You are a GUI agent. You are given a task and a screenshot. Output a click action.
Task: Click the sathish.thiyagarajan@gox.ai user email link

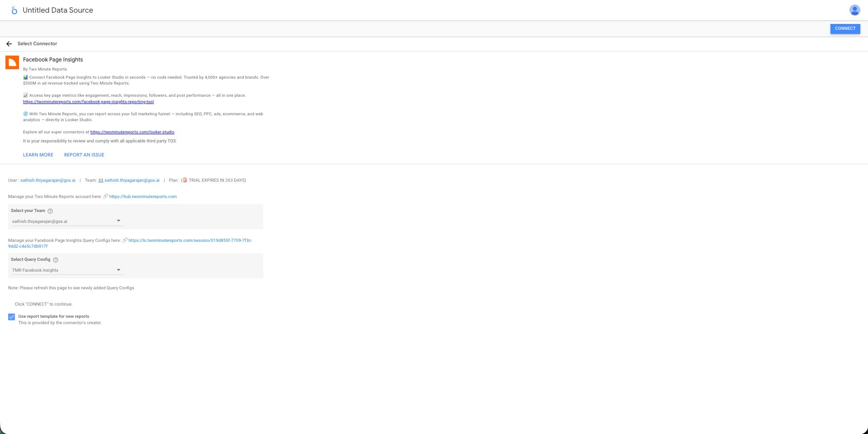pyautogui.click(x=47, y=180)
